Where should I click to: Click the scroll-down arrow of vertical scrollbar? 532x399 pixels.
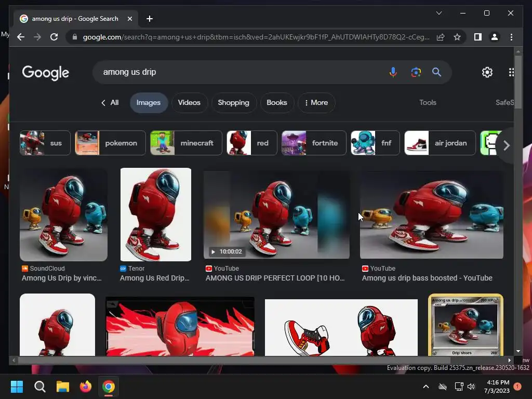518,352
